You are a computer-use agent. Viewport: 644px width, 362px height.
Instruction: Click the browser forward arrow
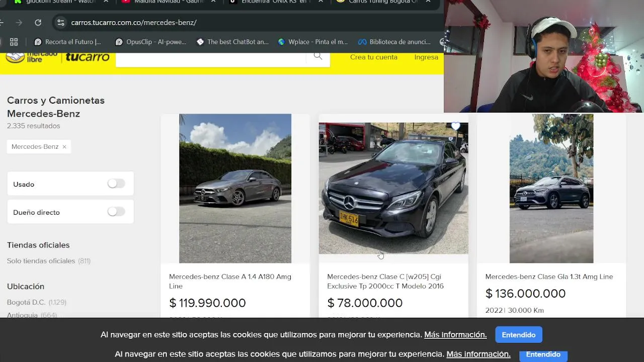coord(19,23)
